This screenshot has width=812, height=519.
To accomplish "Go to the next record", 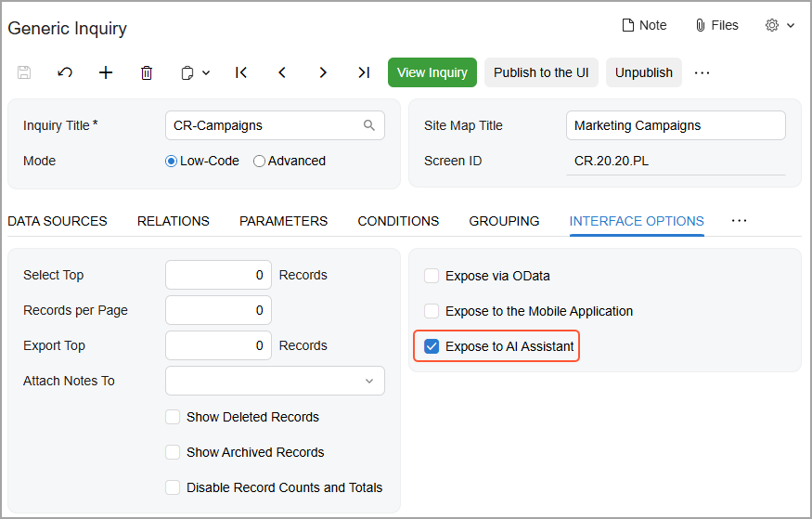I will tap(323, 72).
